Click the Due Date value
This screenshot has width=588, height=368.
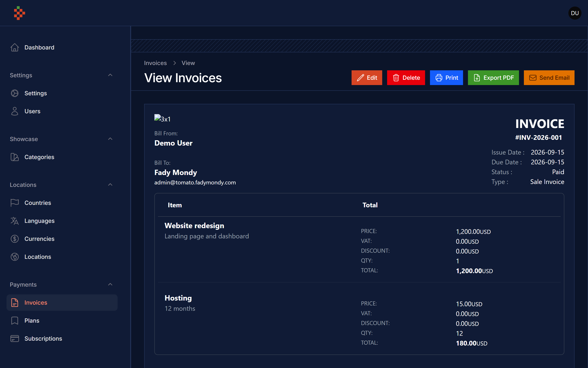[547, 162]
